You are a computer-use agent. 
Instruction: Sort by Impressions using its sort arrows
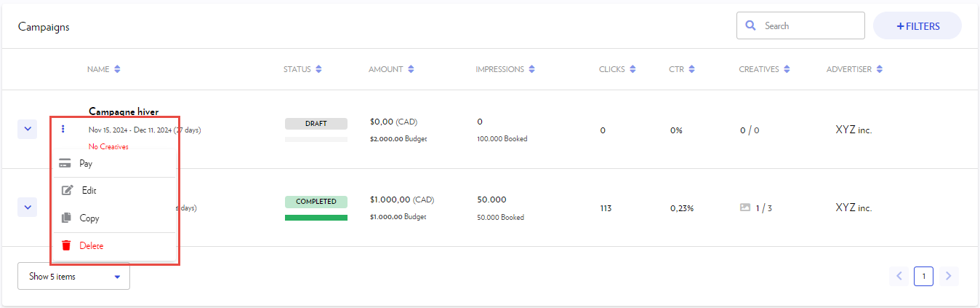pyautogui.click(x=531, y=69)
